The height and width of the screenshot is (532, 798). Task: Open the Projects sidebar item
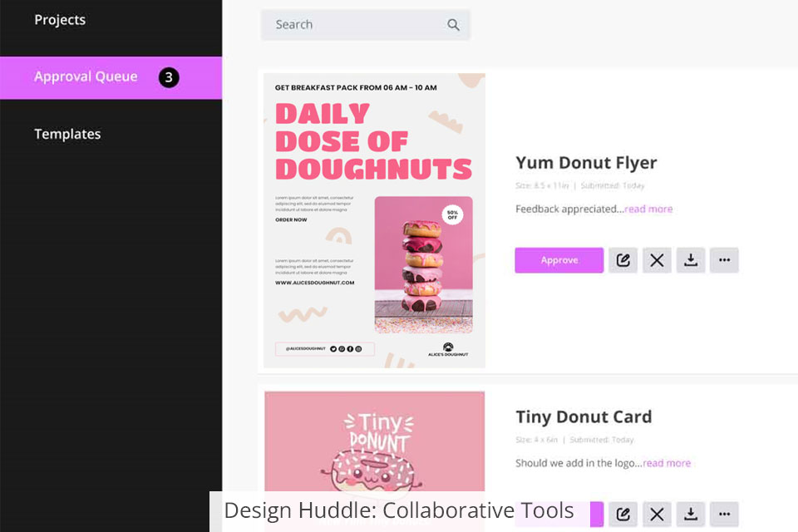[x=60, y=20]
